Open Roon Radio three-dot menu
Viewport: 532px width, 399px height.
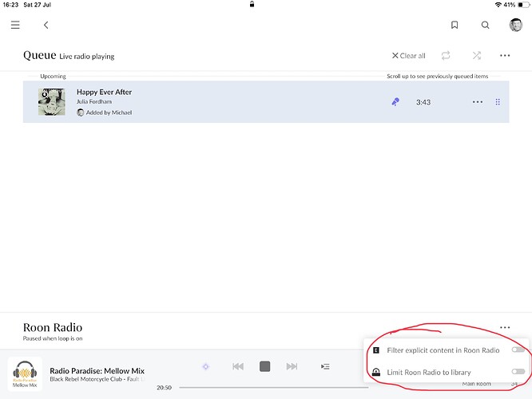(505, 327)
